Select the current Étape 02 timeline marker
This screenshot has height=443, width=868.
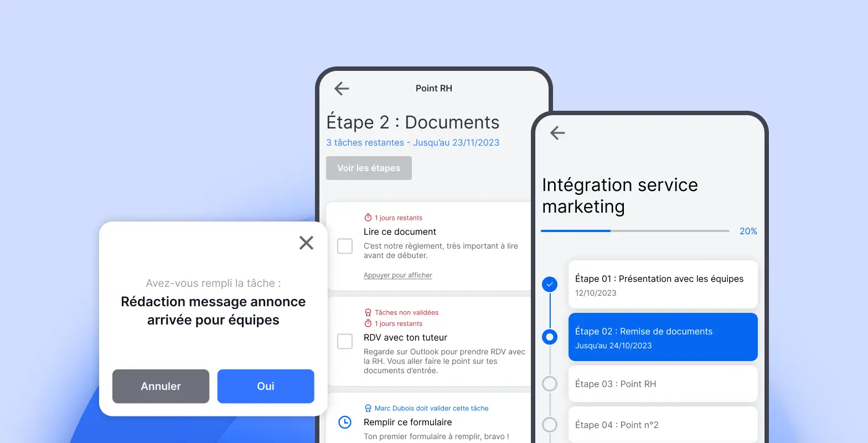pos(550,337)
